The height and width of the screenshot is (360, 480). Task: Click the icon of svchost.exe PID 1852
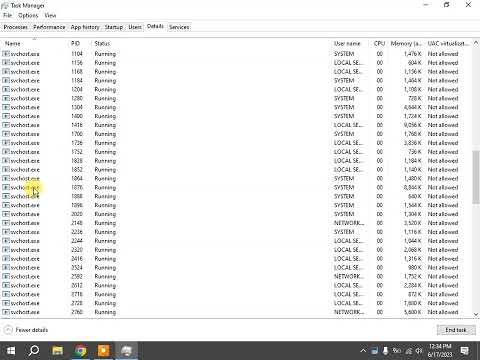pyautogui.click(x=6, y=170)
